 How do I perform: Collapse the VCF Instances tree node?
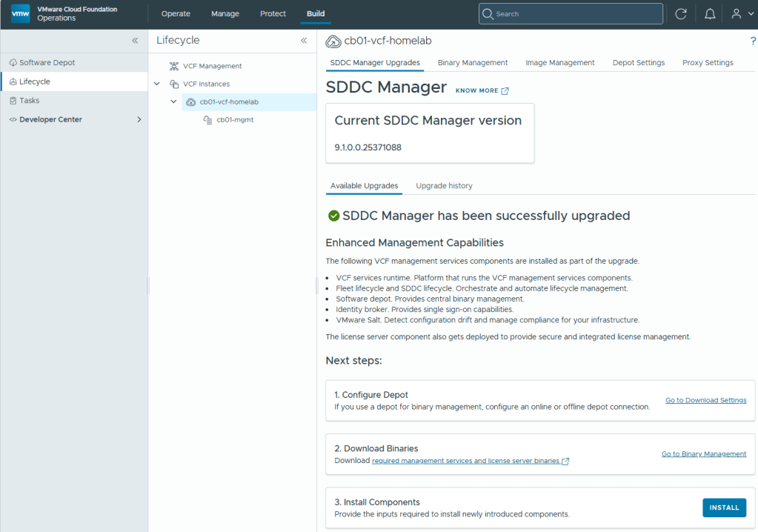(156, 84)
